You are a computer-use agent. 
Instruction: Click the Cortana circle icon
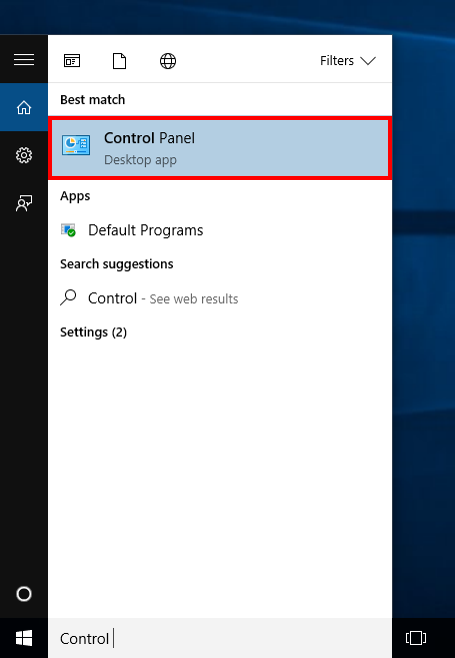24,594
